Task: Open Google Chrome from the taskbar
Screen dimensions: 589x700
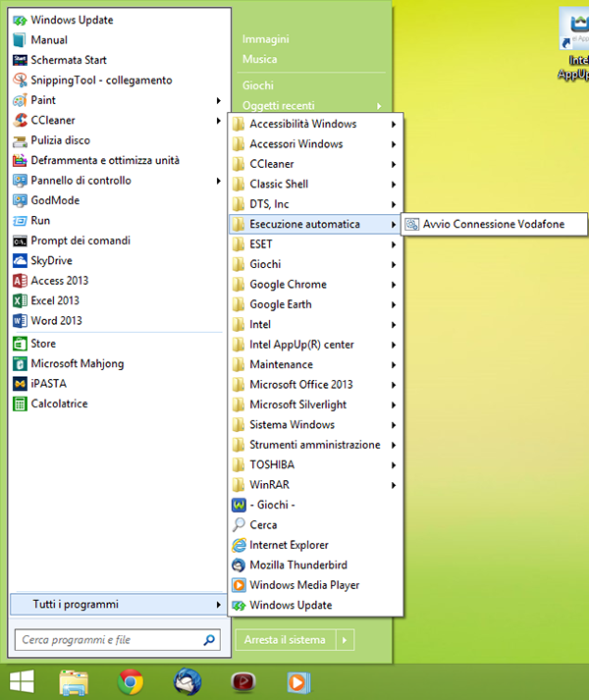Action: coord(131,680)
